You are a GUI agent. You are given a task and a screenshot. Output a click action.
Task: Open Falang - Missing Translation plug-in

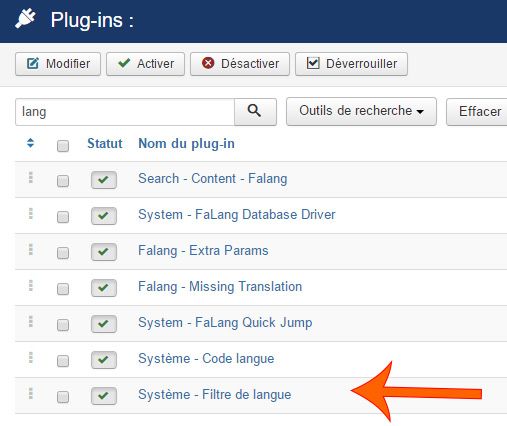pyautogui.click(x=220, y=287)
